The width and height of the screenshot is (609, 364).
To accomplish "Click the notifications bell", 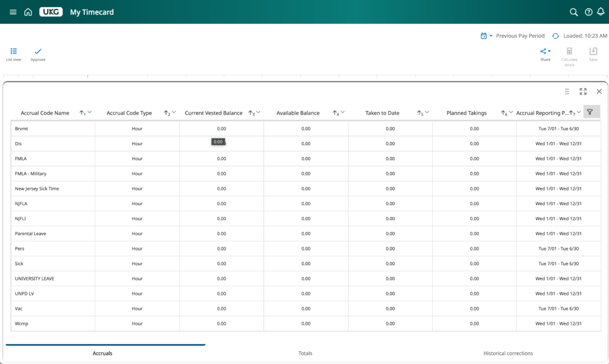I will click(x=602, y=12).
